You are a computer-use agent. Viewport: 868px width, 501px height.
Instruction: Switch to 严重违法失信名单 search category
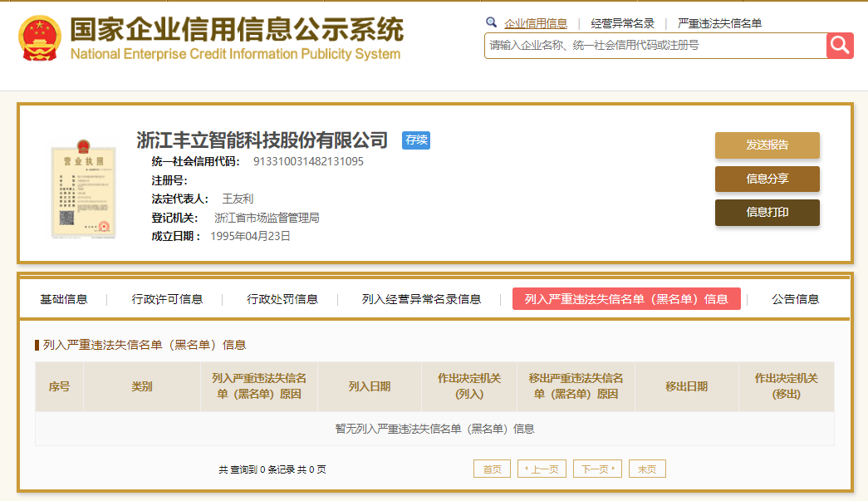[x=719, y=23]
